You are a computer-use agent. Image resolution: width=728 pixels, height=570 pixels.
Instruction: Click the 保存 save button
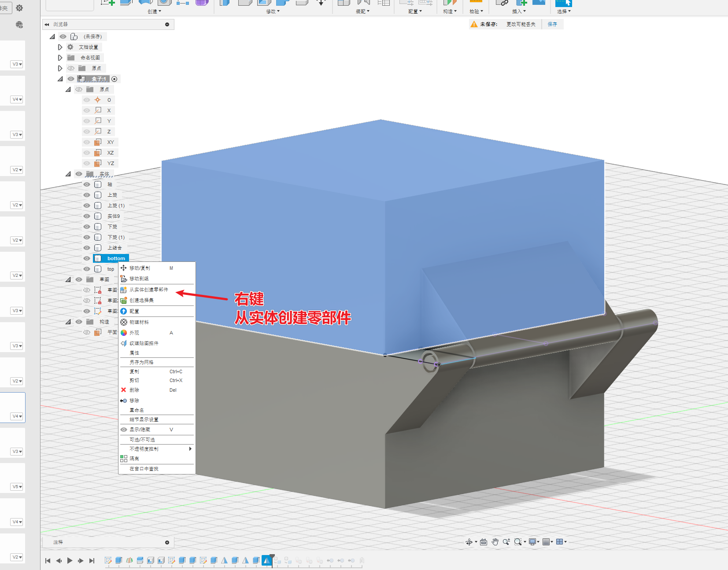pyautogui.click(x=552, y=24)
